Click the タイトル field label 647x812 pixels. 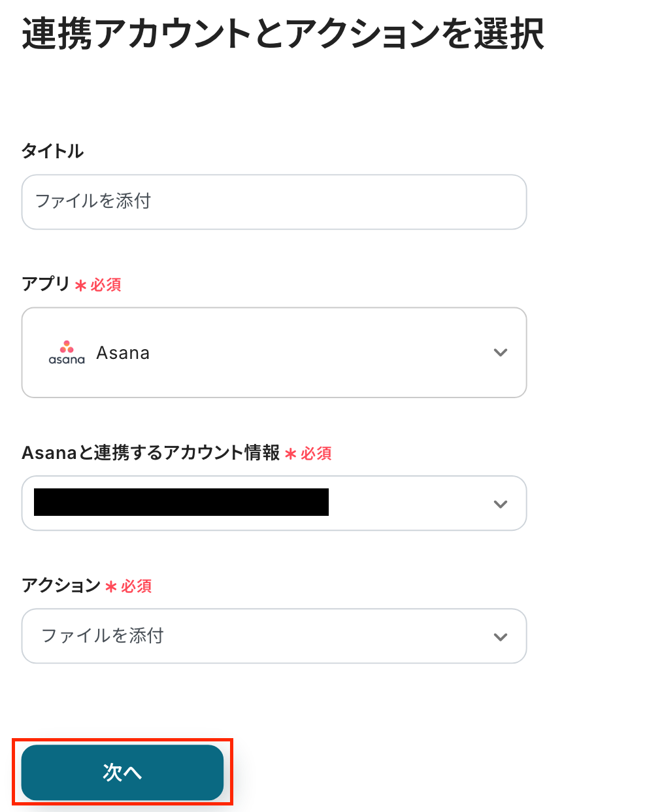click(53, 151)
